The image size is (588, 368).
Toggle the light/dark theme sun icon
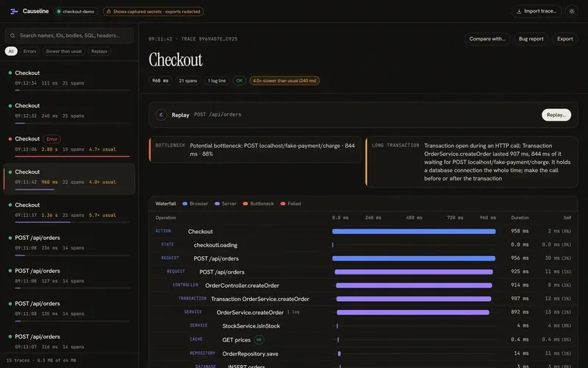pyautogui.click(x=572, y=11)
